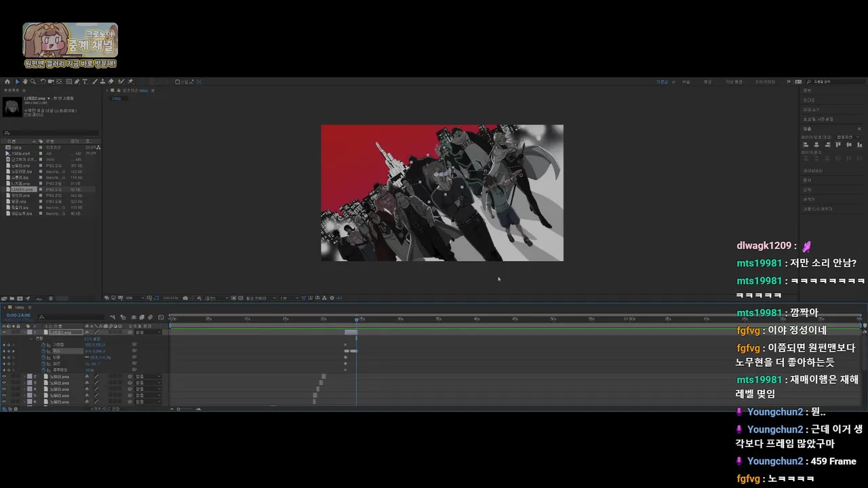Click the Home icon in the toolbar
The image size is (868, 488).
pyautogui.click(x=7, y=81)
